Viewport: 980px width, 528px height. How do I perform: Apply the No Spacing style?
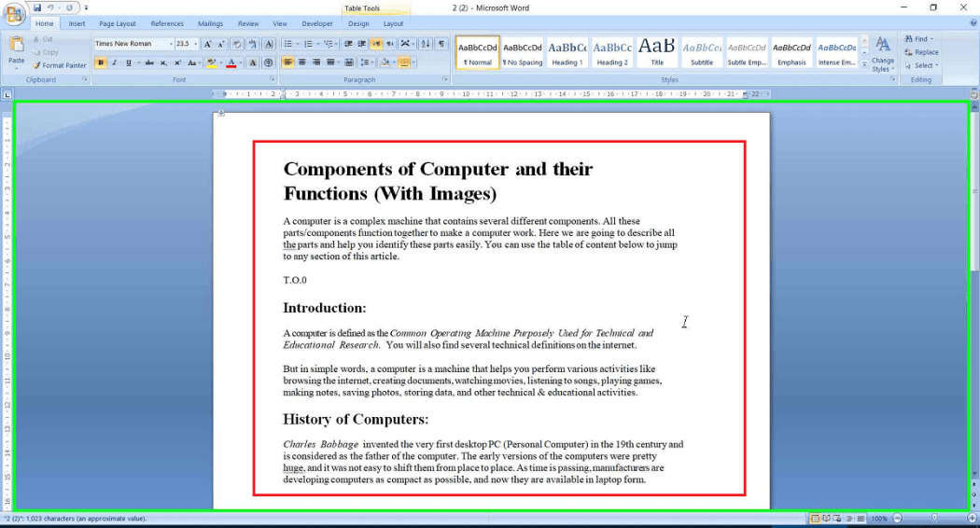pyautogui.click(x=523, y=52)
